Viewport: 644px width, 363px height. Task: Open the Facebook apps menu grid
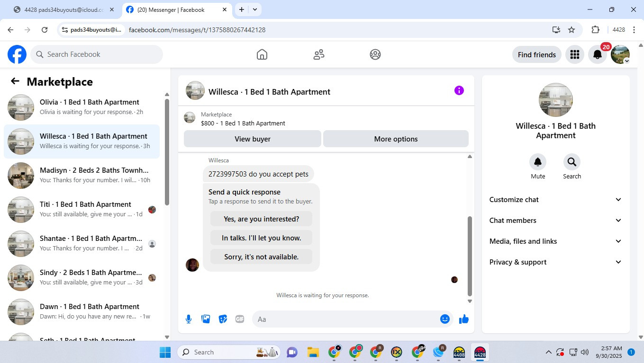tap(575, 54)
